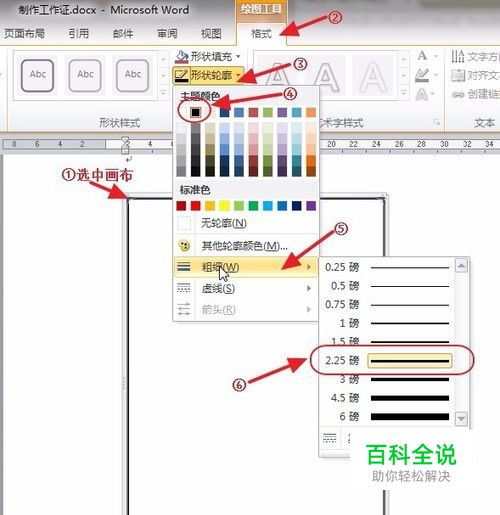Expand the shape styles gallery more arrow
The width and height of the screenshot is (500, 515).
[163, 93]
